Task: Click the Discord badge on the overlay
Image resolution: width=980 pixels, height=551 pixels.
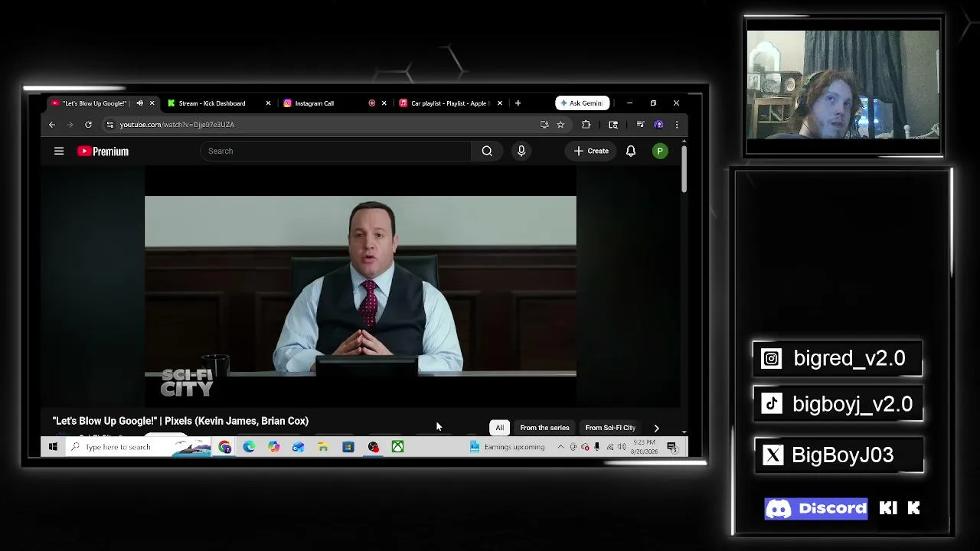Action: click(x=816, y=508)
